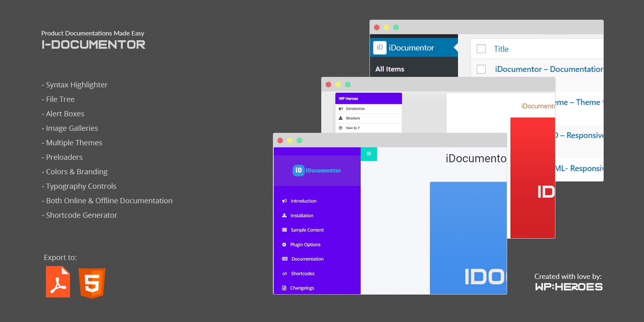Click 'Product Documentations Made Easy' tagline
Screen dimensions: 644x322
coord(93,33)
